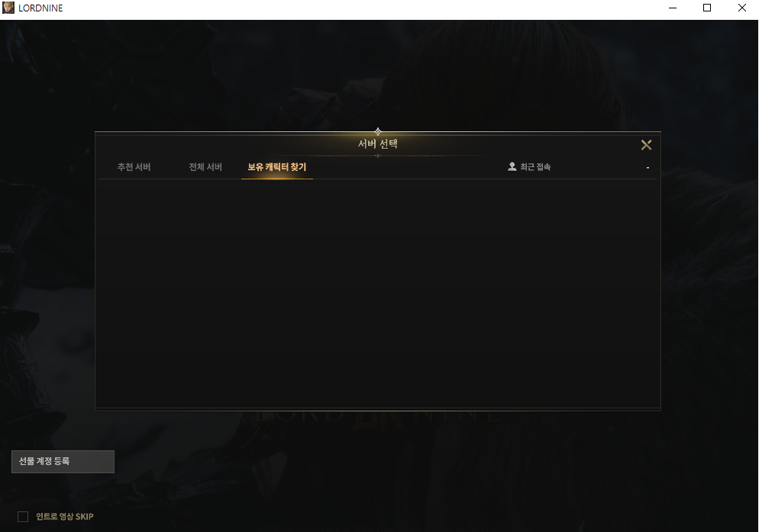This screenshot has width=759, height=532.
Task: Click the faded LORD NINE logo behind dialog
Action: [x=377, y=415]
